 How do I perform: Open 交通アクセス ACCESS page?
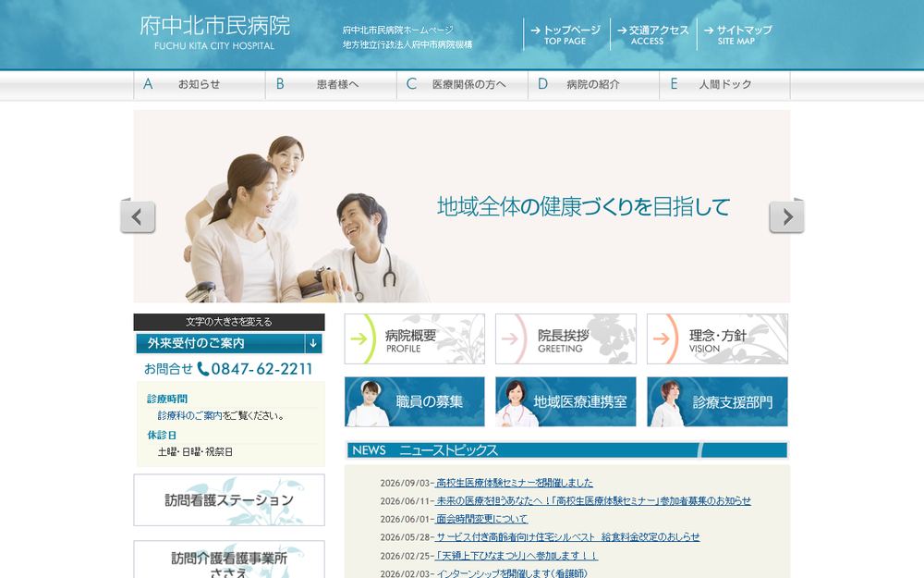pos(652,35)
